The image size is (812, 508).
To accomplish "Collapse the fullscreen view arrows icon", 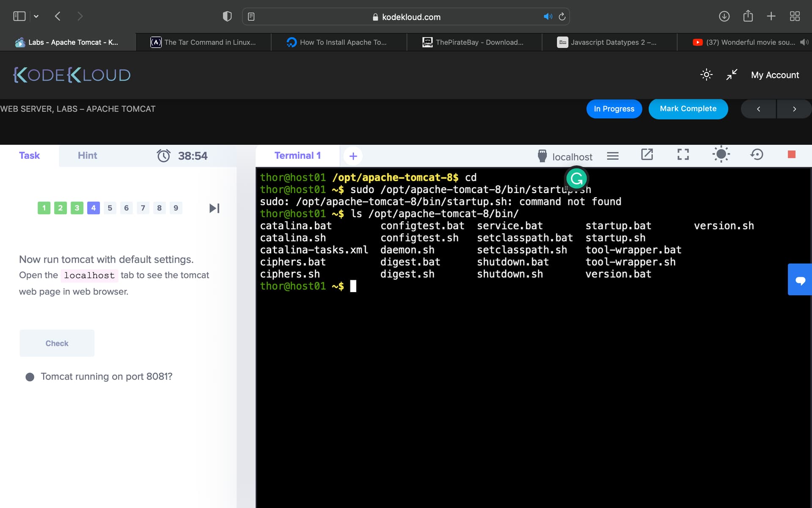I will point(732,75).
